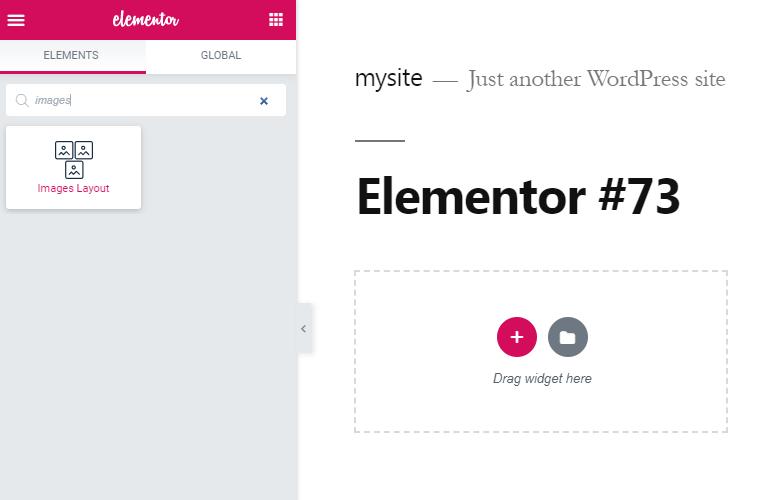This screenshot has height=500, width=768.
Task: Open the widgets grid panel icon
Action: point(276,20)
